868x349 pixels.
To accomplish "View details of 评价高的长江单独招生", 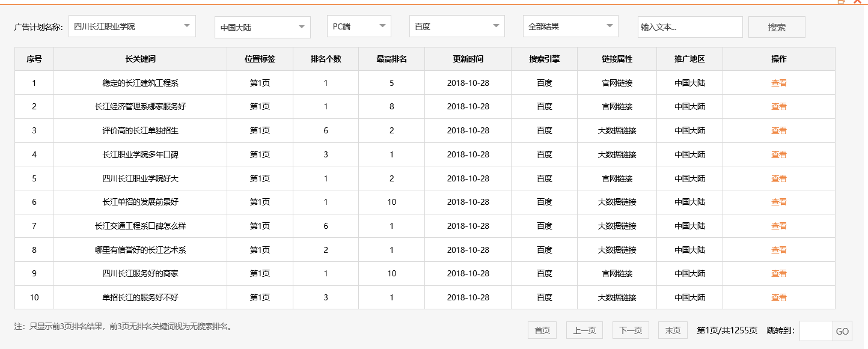I will click(x=778, y=130).
